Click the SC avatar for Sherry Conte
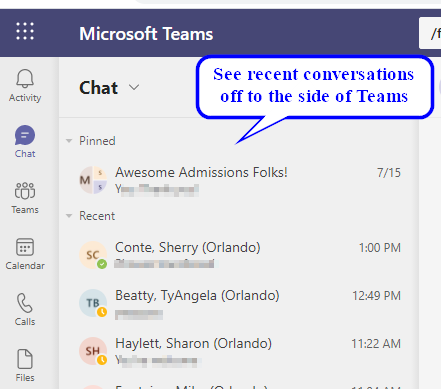The image size is (441, 389). [x=93, y=255]
